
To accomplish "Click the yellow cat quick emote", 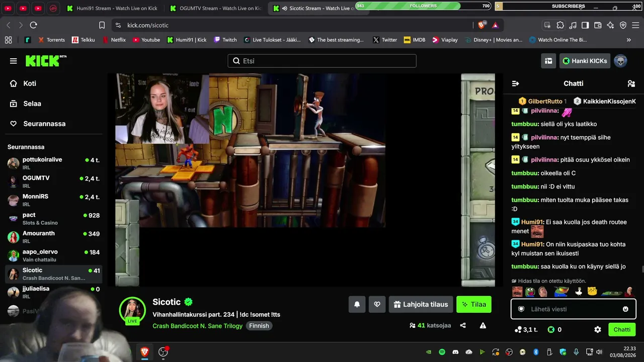I will pos(592,292).
